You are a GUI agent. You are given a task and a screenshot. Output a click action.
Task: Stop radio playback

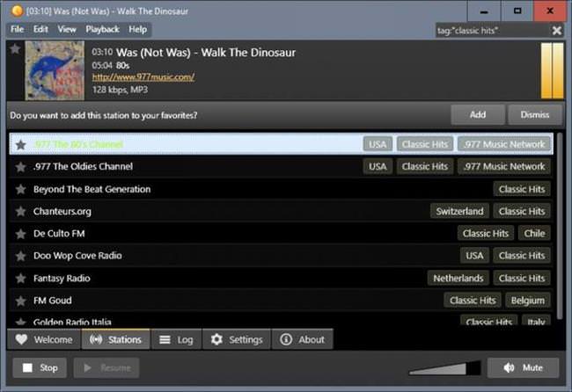pyautogui.click(x=40, y=368)
